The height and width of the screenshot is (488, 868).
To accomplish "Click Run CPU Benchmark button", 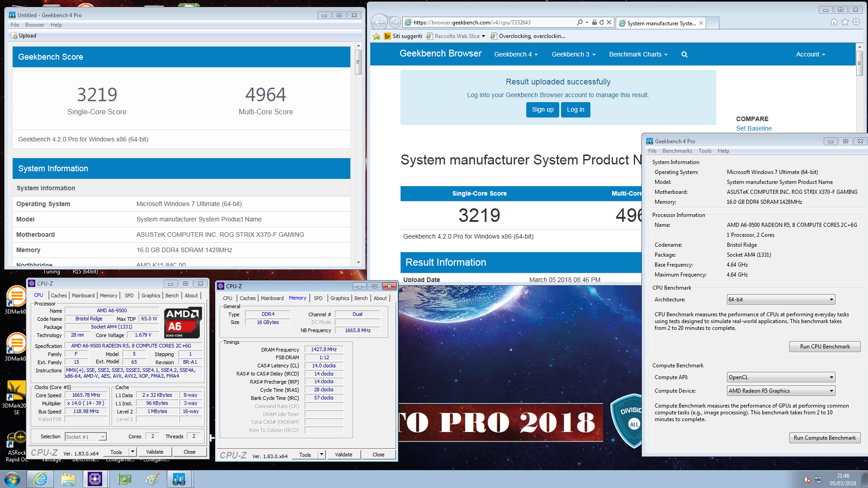I will pos(825,347).
